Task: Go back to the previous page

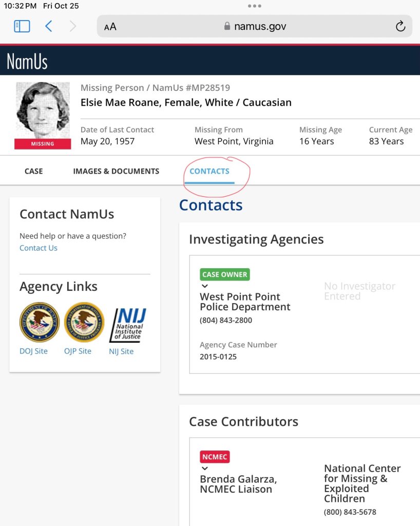Action: point(49,26)
